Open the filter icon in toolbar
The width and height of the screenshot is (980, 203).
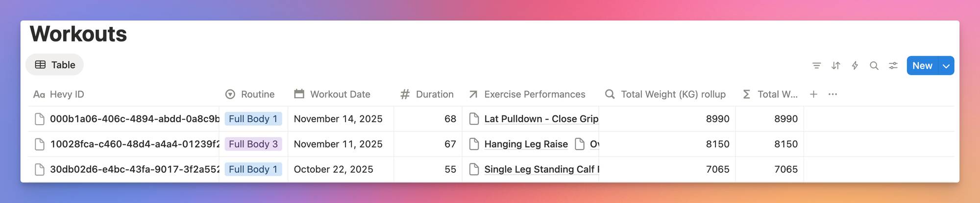(x=816, y=66)
